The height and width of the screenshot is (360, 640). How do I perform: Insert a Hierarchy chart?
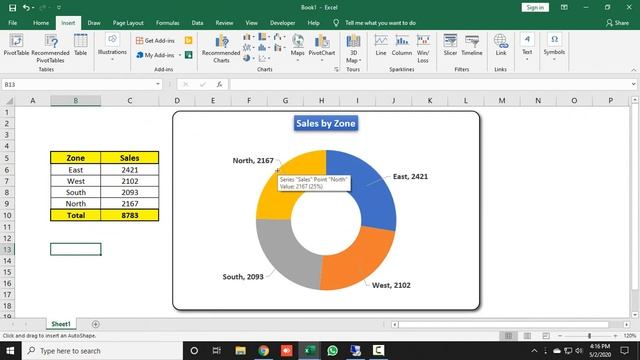[263, 37]
